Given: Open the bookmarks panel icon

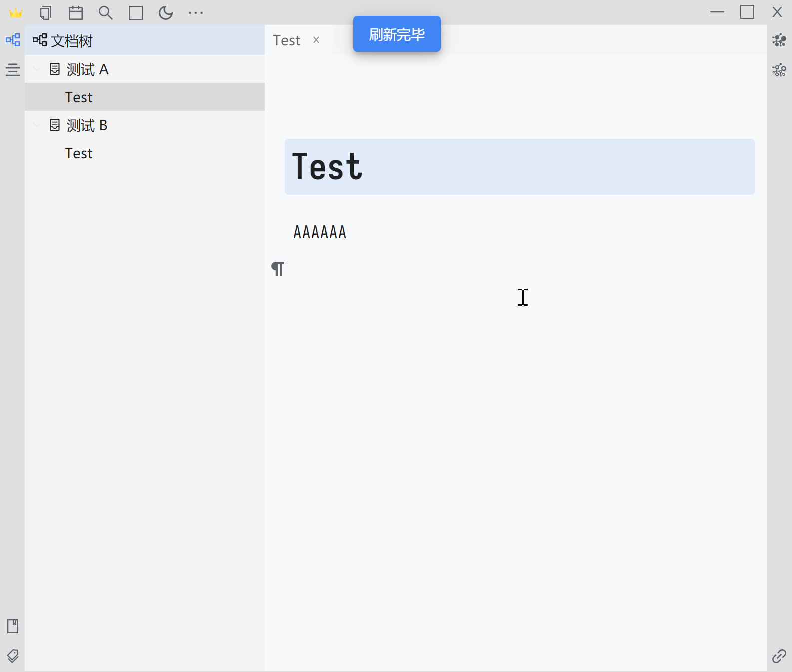Looking at the screenshot, I should click(x=13, y=626).
